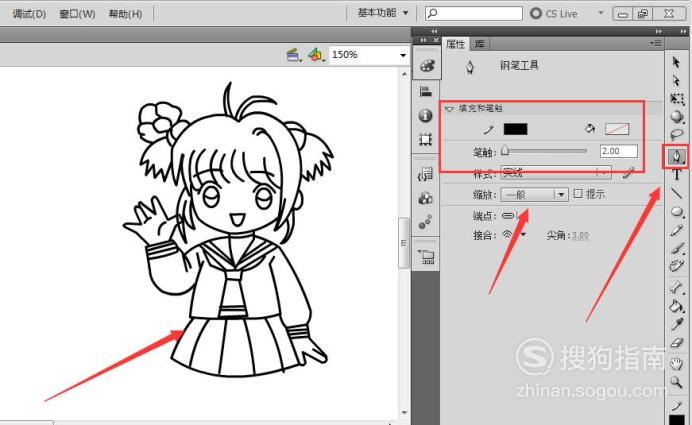Click the stroke value field 2.00
Screen dimensions: 692x425
[x=619, y=151]
